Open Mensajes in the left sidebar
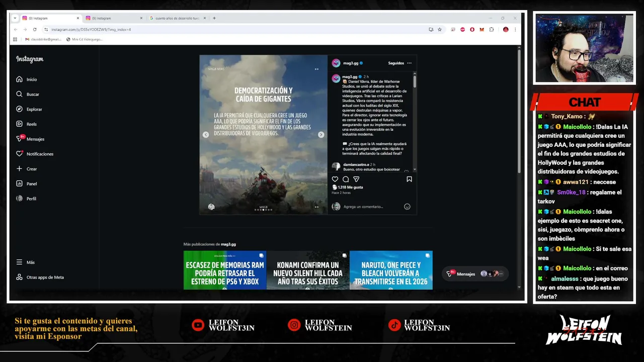The image size is (644, 362). 30,139
